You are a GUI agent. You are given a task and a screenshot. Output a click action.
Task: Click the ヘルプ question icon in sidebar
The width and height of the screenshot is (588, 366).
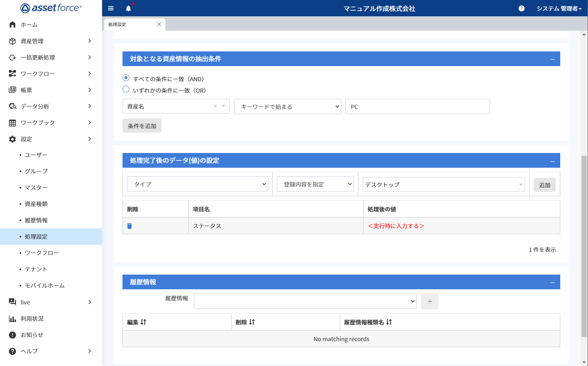13,351
